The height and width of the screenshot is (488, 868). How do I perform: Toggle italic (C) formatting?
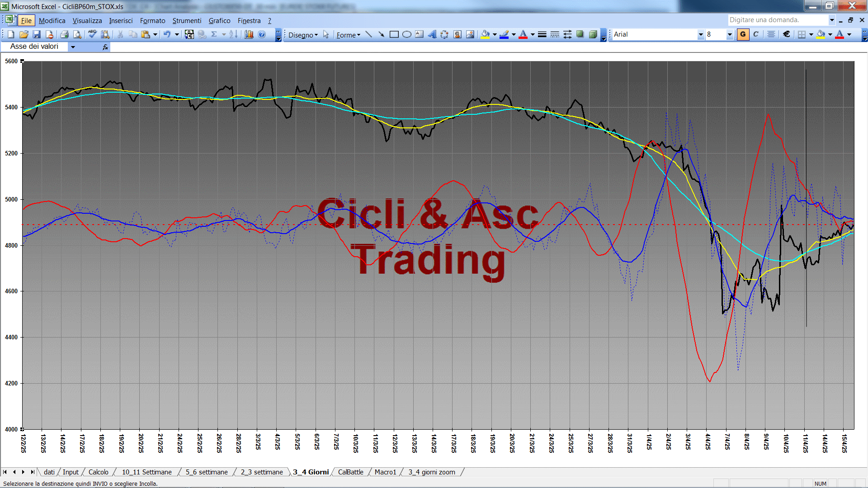(x=756, y=34)
